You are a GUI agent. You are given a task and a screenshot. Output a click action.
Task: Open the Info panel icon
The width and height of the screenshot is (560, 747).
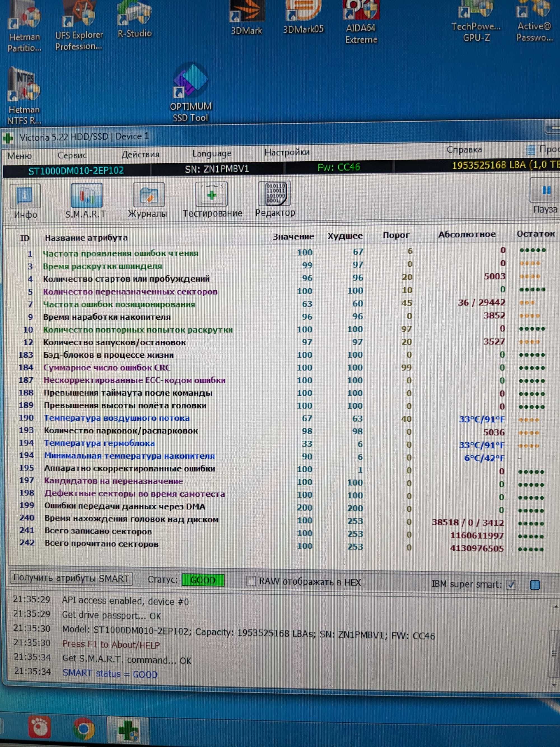(25, 196)
